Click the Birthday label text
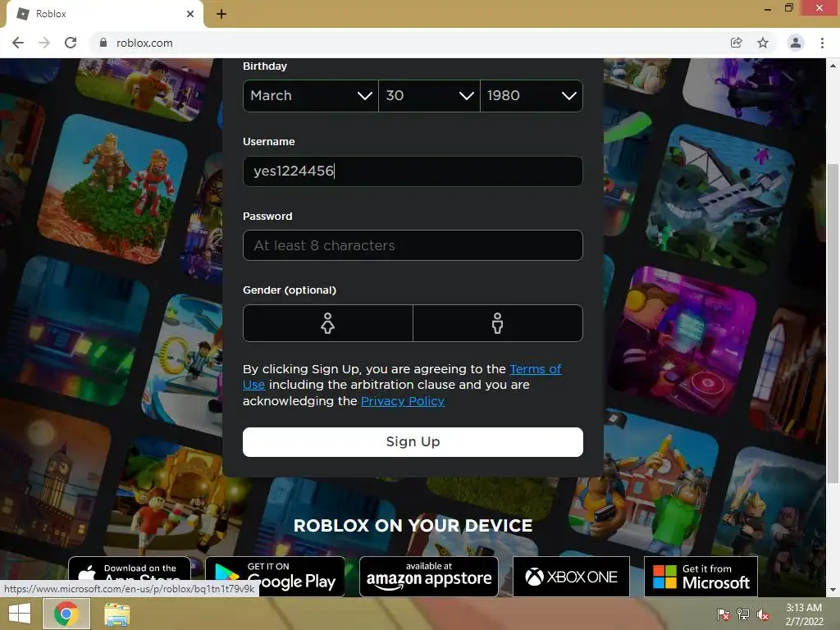 [x=265, y=66]
